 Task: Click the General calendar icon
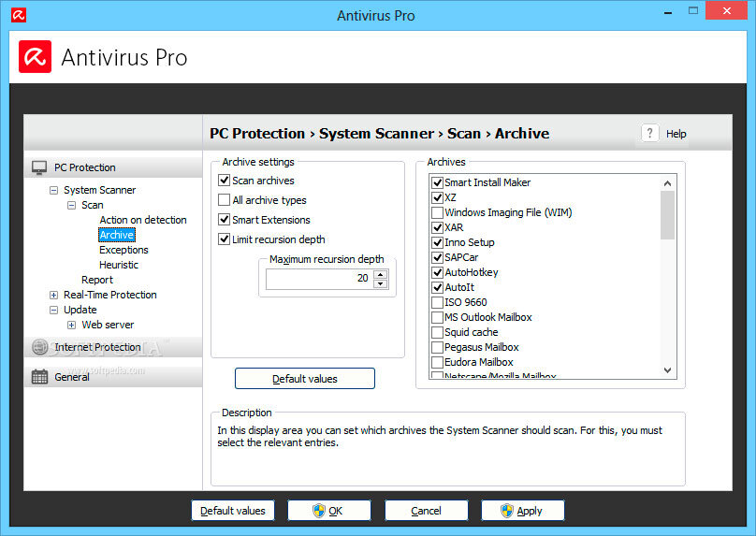[x=39, y=377]
